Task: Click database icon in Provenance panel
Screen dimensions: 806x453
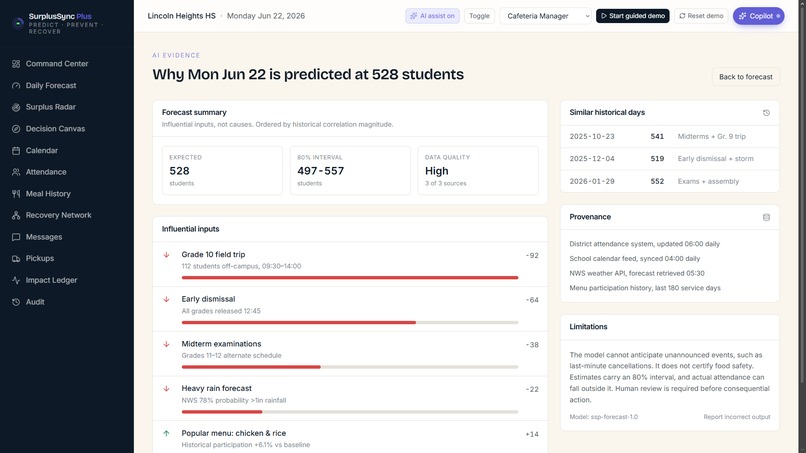Action: coord(766,217)
